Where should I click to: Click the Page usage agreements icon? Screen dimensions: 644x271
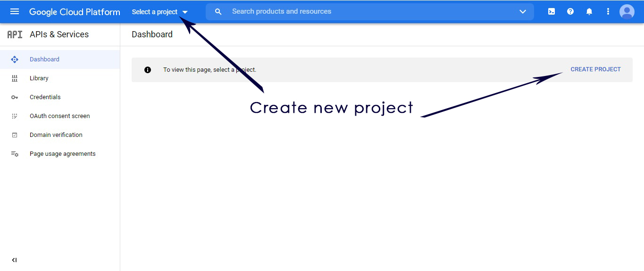[x=15, y=154]
